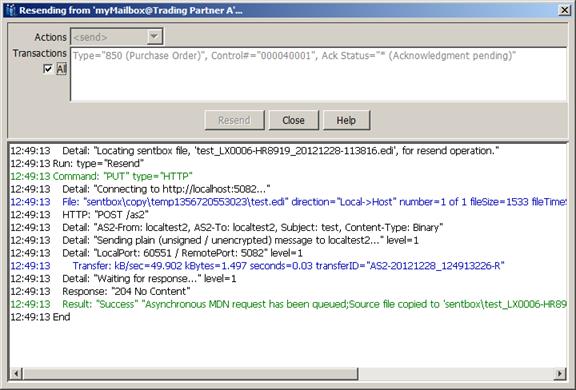Viewport: 576px width, 390px height.
Task: Close the Resending dialog with X
Action: pyautogui.click(x=565, y=10)
